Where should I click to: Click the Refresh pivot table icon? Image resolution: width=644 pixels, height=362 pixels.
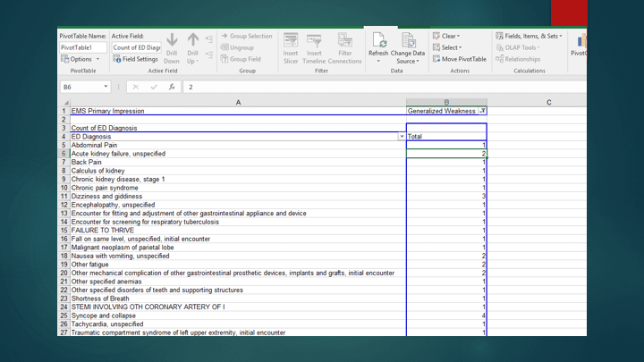coord(378,41)
